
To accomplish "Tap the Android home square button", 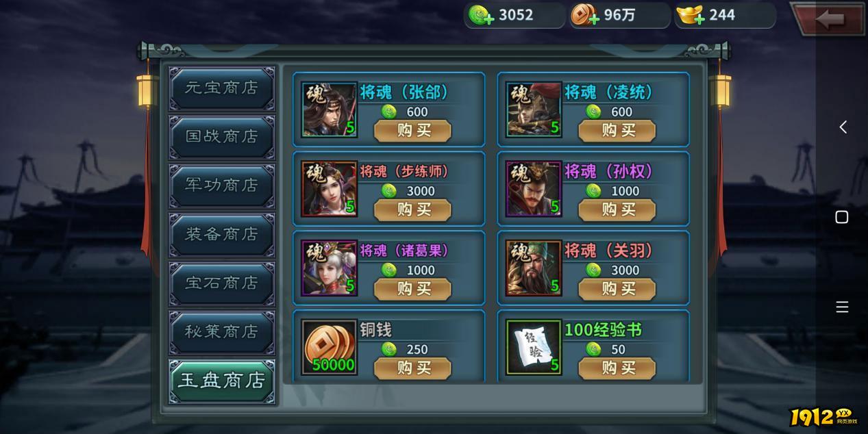I will click(842, 217).
